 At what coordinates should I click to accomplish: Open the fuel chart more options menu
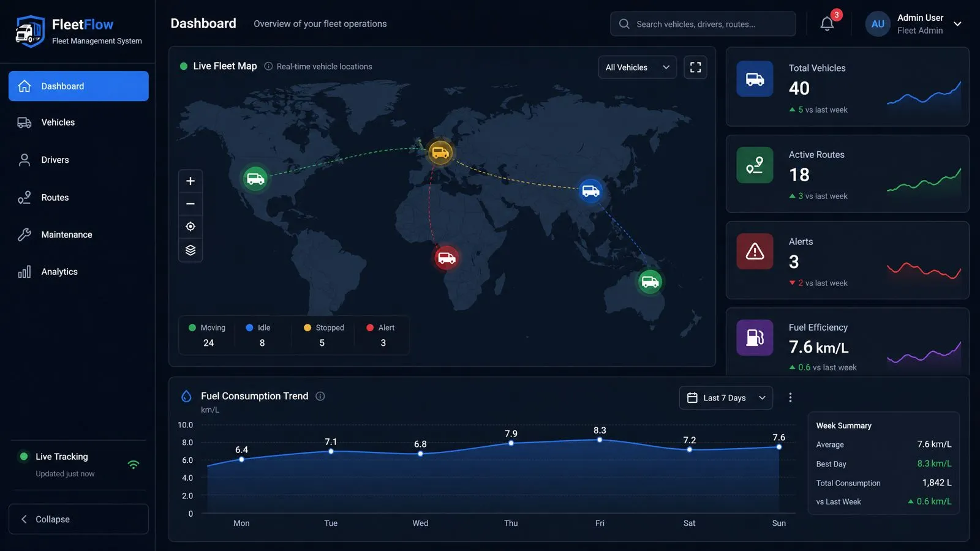click(790, 397)
